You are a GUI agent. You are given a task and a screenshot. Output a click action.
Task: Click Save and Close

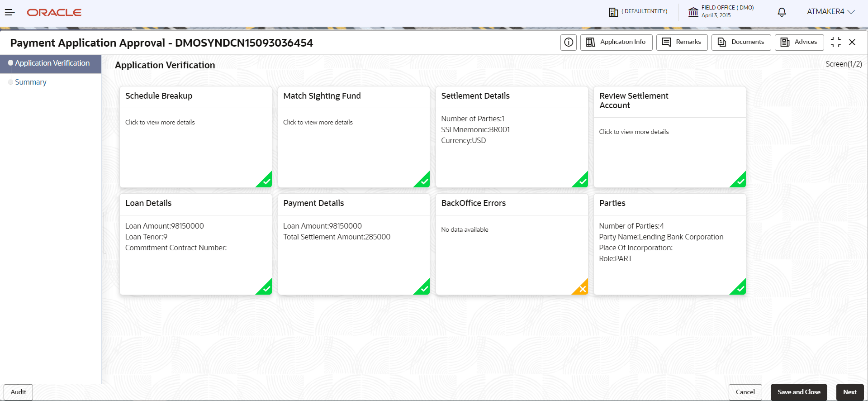click(799, 392)
